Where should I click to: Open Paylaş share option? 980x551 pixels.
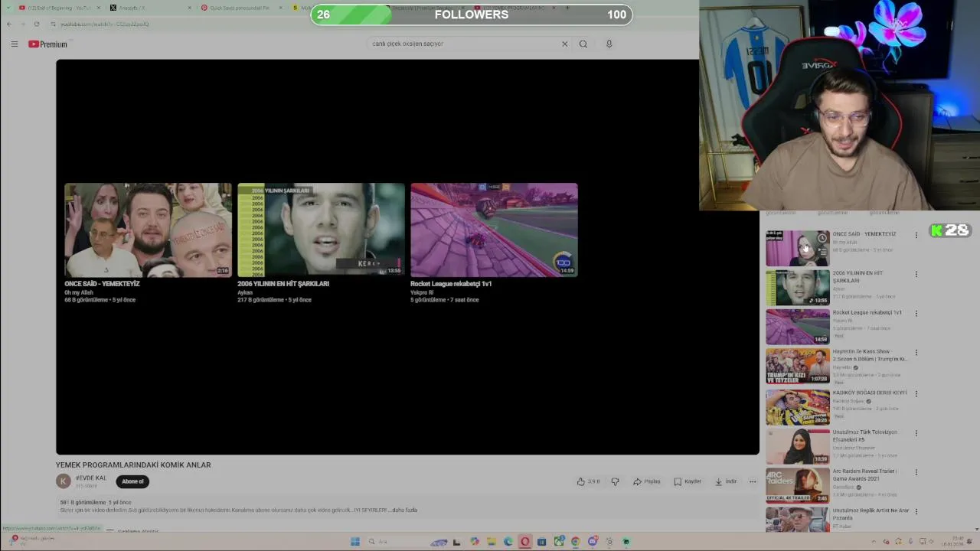[x=647, y=481]
